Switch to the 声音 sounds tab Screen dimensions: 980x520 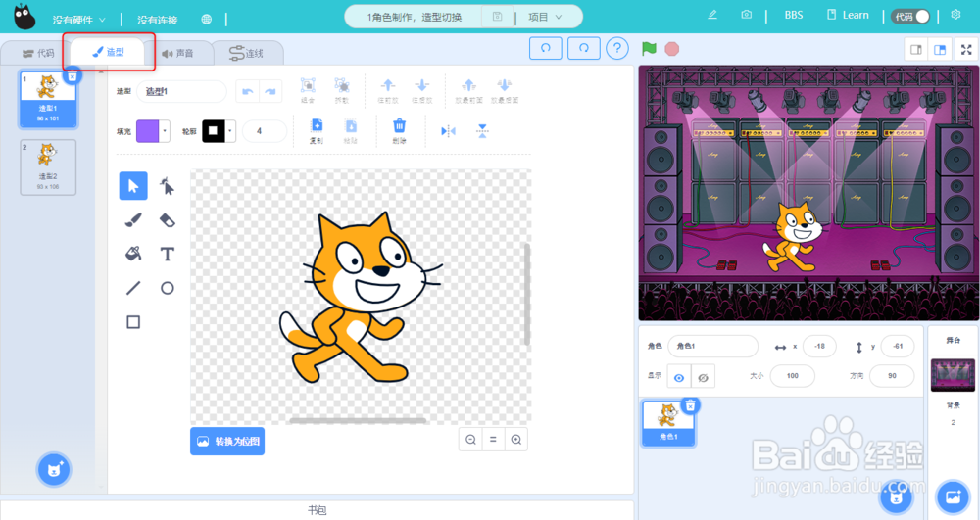pyautogui.click(x=178, y=54)
